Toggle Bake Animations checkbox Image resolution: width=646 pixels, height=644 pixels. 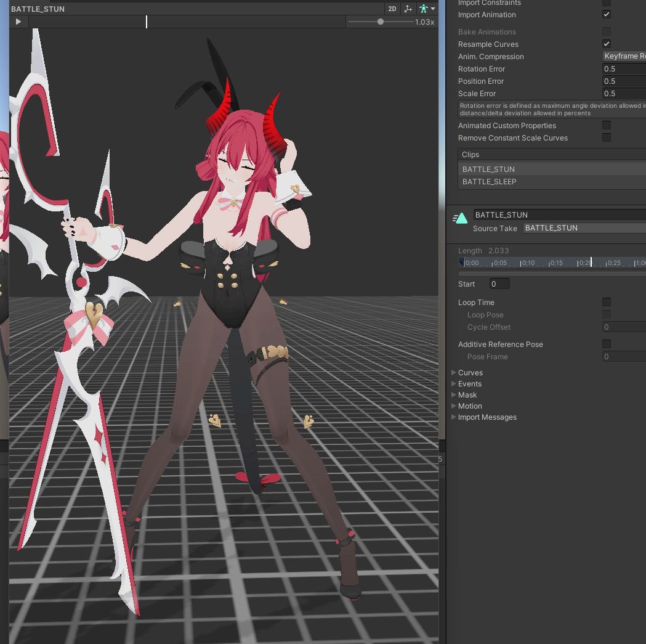point(607,32)
